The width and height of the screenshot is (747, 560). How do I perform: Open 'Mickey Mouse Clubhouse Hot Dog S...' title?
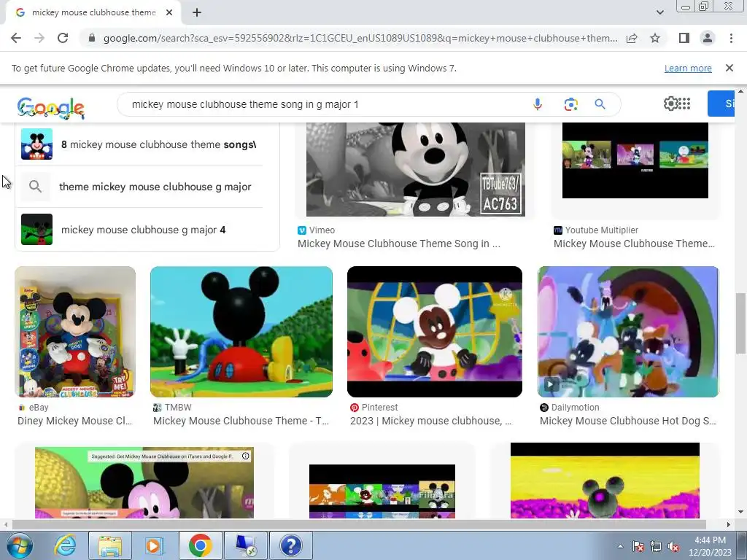(x=628, y=421)
